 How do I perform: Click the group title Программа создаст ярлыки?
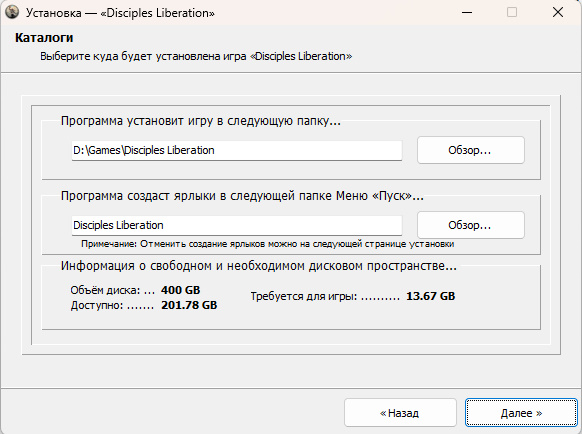(x=242, y=196)
